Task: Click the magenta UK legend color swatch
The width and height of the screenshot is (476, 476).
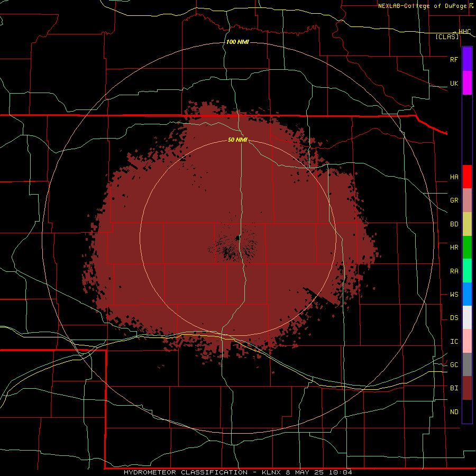Action: tap(467, 83)
